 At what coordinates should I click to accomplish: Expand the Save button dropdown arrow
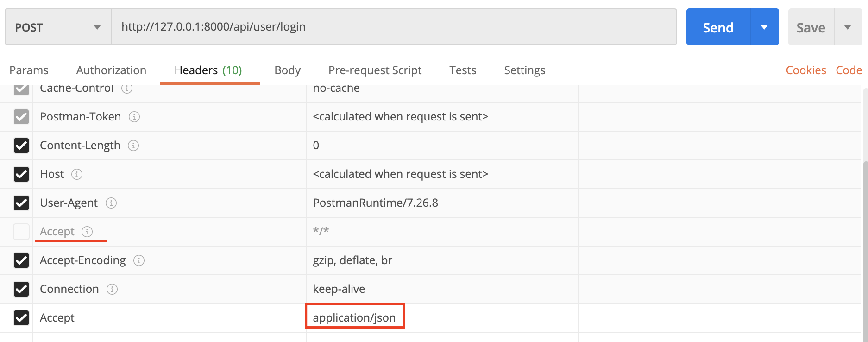848,27
